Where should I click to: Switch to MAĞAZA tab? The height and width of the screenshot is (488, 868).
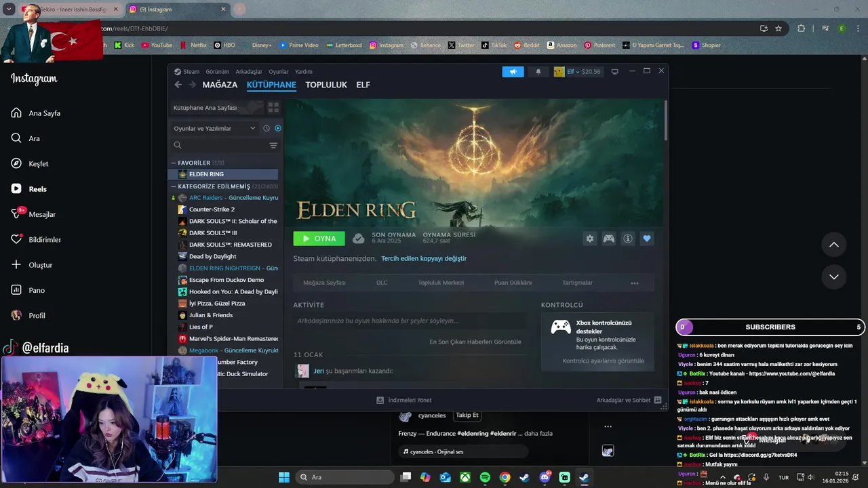(x=220, y=85)
